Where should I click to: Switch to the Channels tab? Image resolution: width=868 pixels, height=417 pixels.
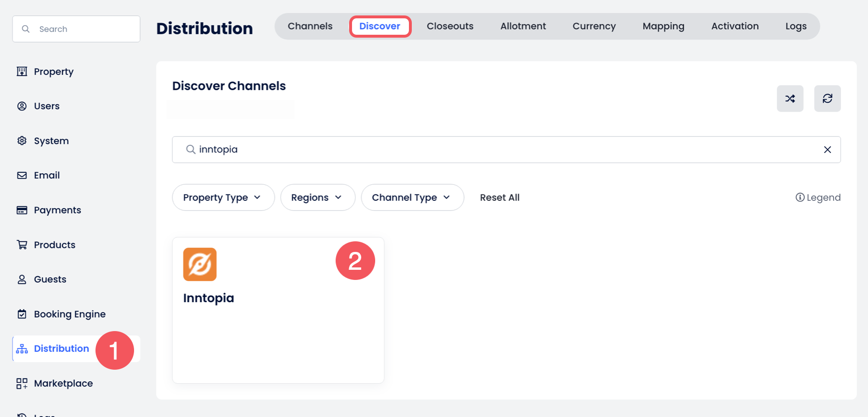(310, 26)
